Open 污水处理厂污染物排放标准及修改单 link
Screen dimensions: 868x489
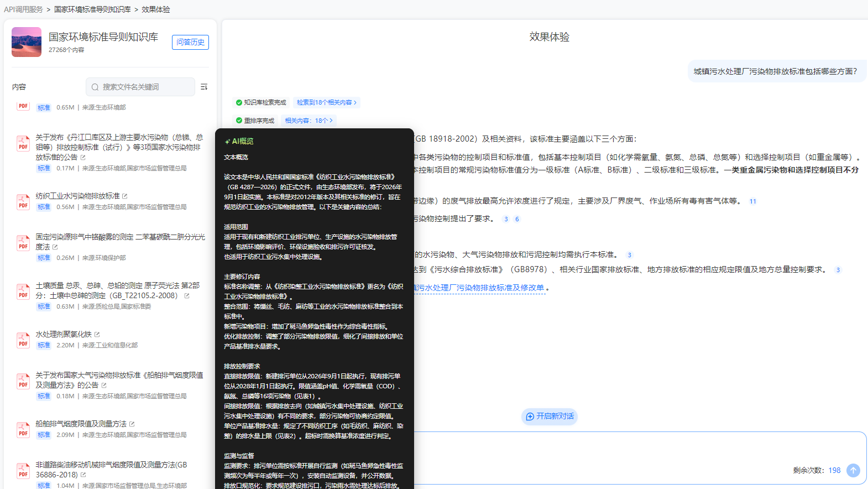click(x=479, y=288)
